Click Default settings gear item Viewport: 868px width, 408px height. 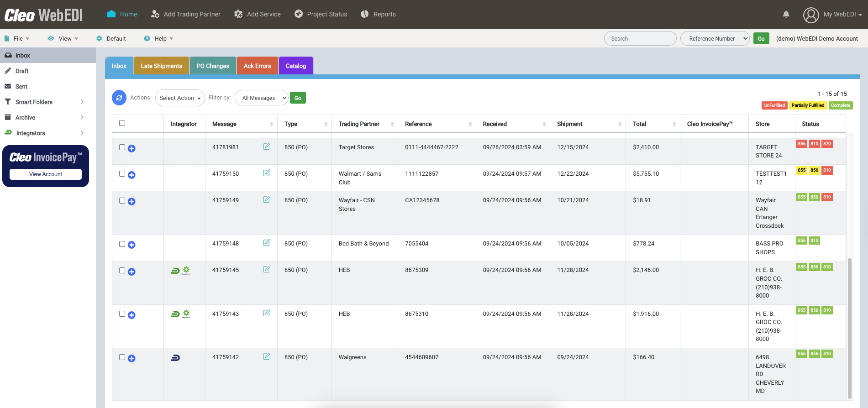tap(111, 39)
